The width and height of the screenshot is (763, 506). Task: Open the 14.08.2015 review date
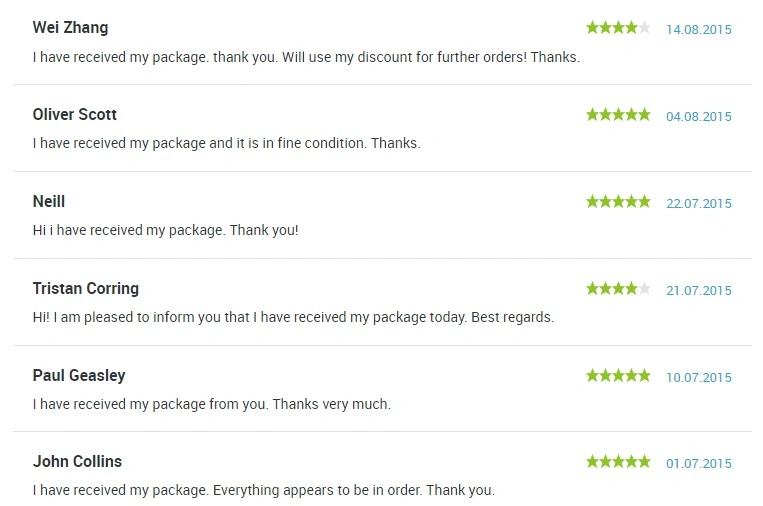699,30
